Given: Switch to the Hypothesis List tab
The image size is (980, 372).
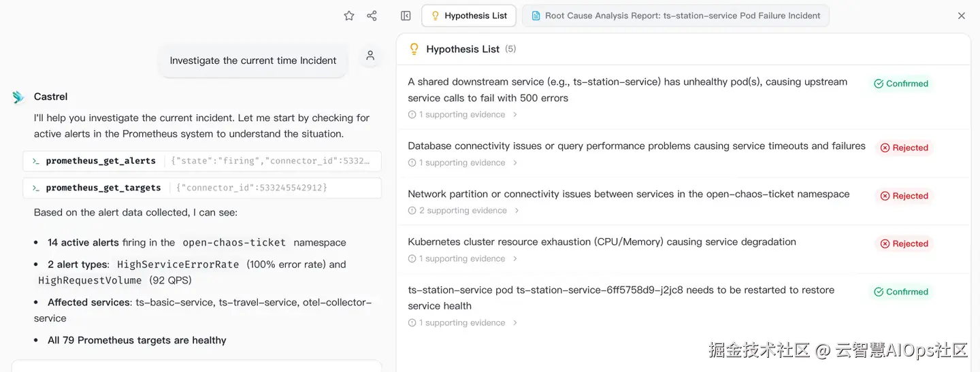Looking at the screenshot, I should click(x=469, y=16).
